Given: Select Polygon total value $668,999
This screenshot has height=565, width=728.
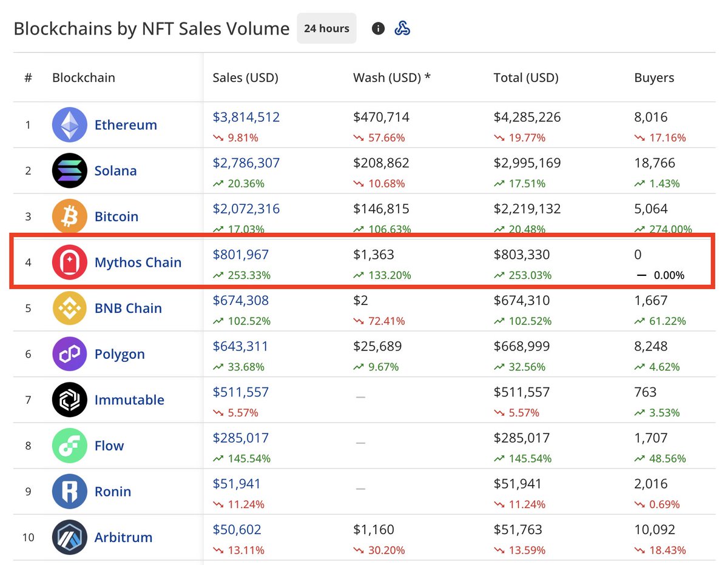Looking at the screenshot, I should (522, 346).
